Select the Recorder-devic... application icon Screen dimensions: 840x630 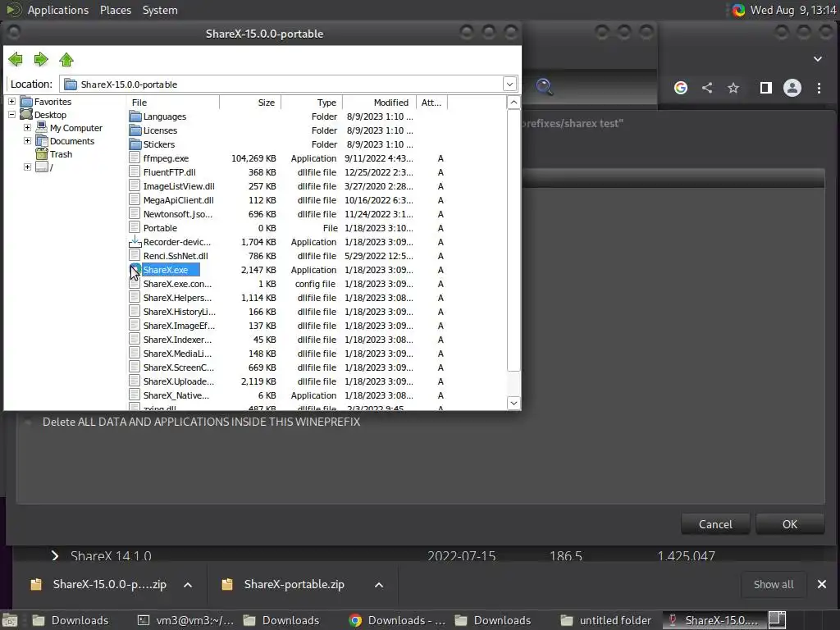(135, 242)
